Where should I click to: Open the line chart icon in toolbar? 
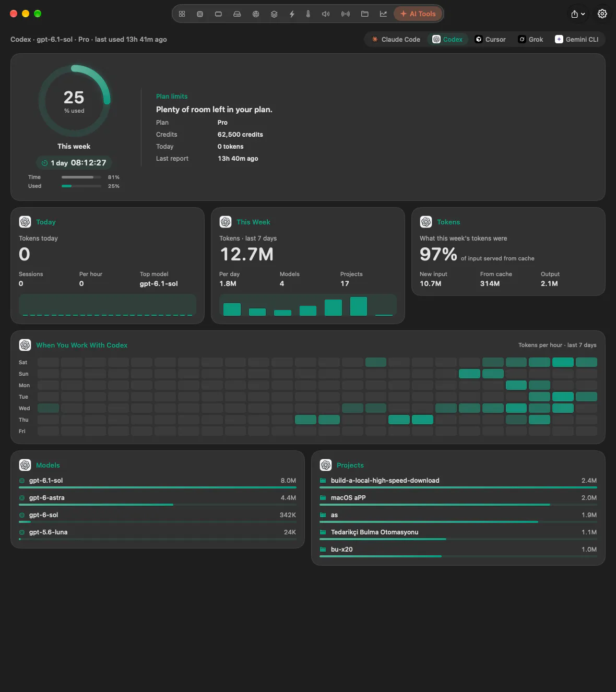pos(384,14)
